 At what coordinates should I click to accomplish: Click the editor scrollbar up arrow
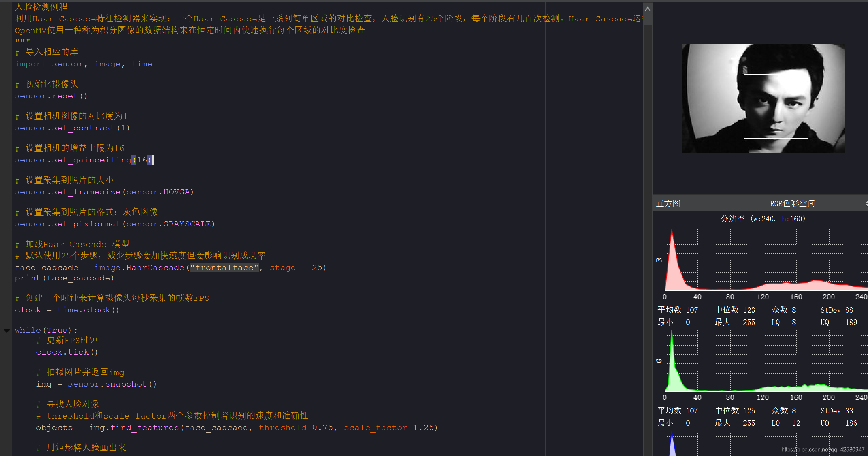pos(647,9)
